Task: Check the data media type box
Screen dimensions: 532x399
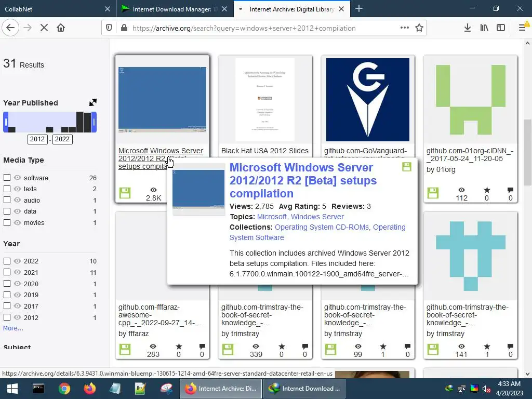Action: pos(7,211)
